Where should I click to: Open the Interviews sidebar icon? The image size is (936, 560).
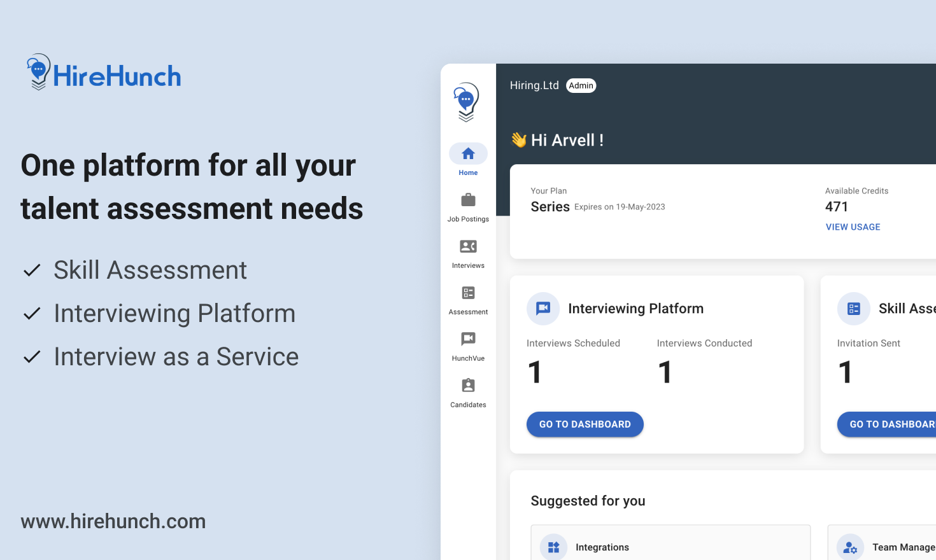click(x=468, y=246)
